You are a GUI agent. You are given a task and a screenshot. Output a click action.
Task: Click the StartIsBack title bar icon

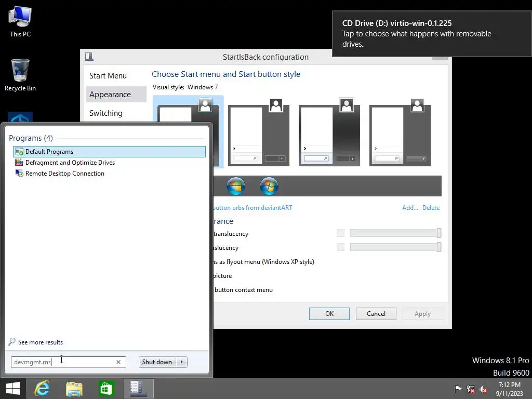[x=89, y=56]
